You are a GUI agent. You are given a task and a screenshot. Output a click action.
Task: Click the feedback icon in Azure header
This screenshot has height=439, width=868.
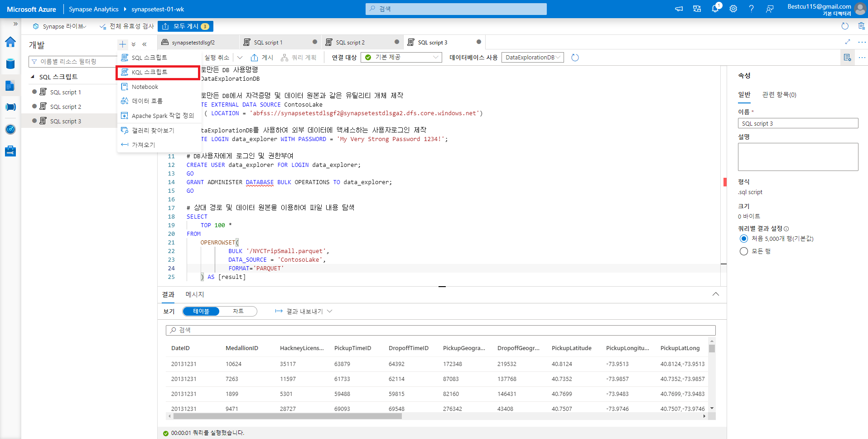tap(769, 9)
